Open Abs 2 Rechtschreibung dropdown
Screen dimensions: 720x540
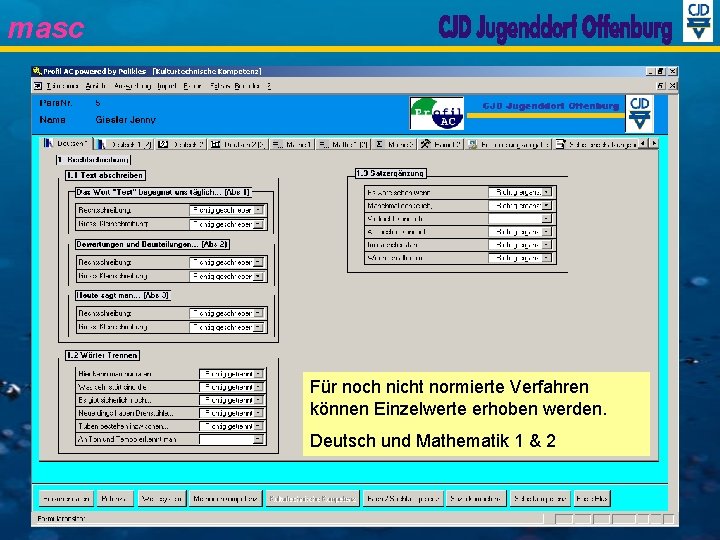click(x=259, y=263)
